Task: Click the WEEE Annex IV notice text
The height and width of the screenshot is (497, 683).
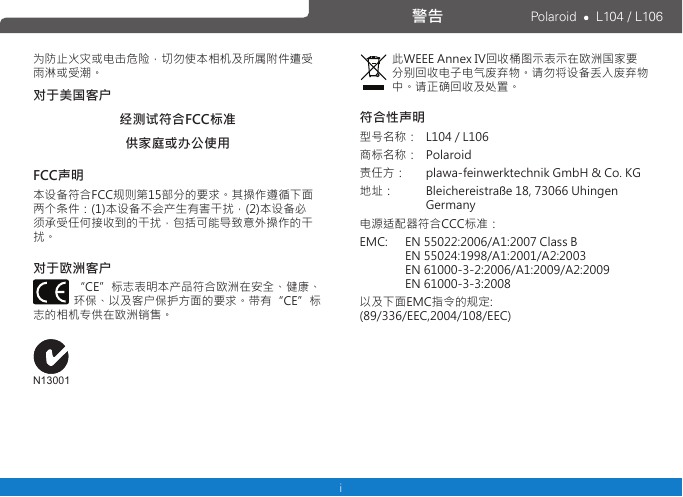Action: 520,72
